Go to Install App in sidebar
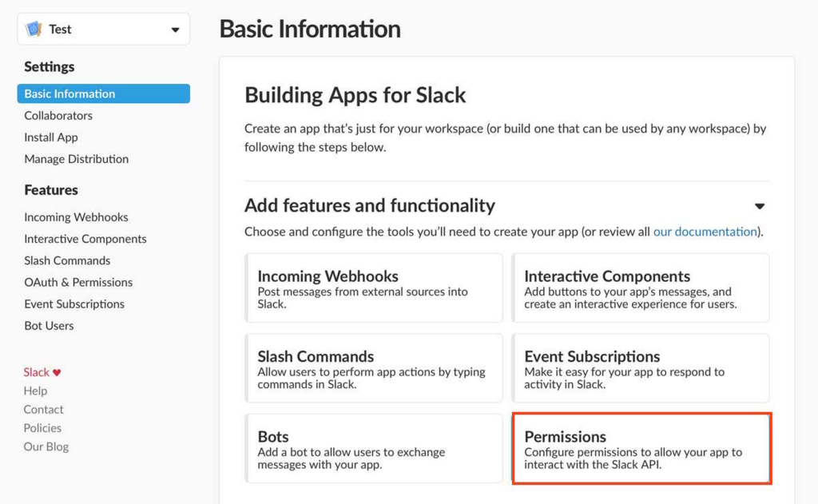This screenshot has height=504, width=818. tap(51, 137)
